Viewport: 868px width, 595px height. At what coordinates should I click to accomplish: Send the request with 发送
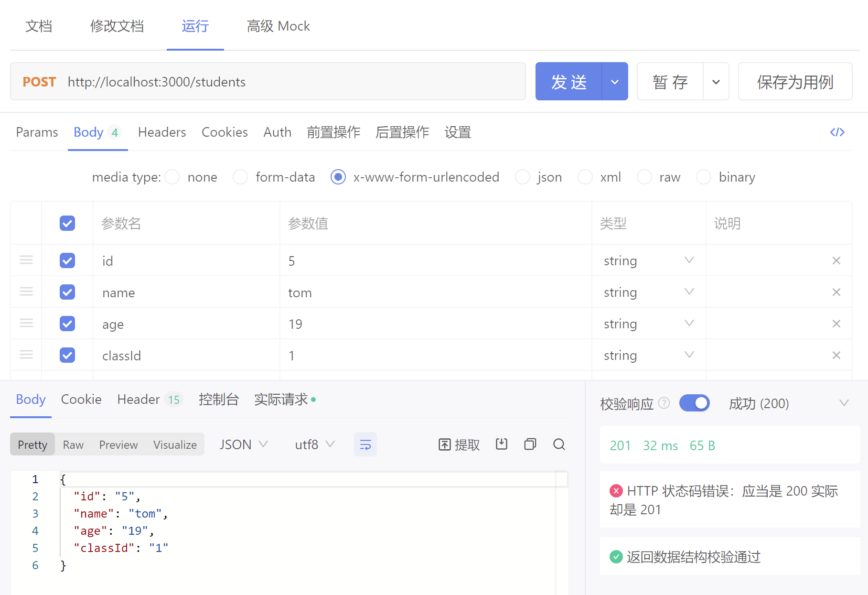(568, 82)
